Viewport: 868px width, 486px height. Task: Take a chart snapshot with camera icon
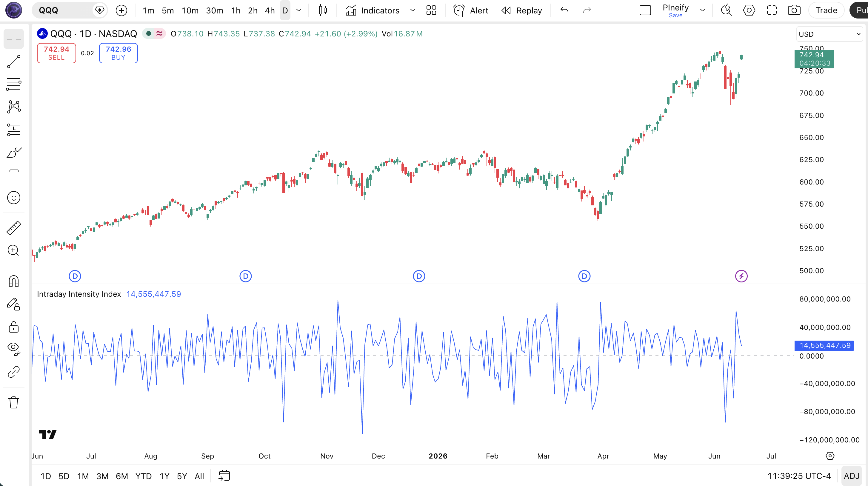[x=794, y=10]
